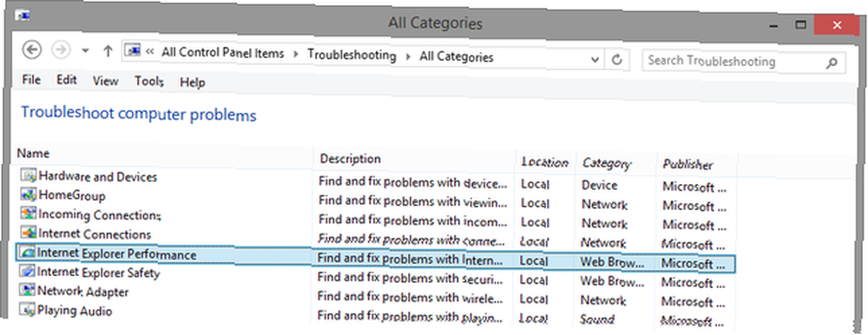Viewport: 868px width, 335px height.
Task: Open the Hardware and Devices troubleshooter
Action: click(98, 177)
